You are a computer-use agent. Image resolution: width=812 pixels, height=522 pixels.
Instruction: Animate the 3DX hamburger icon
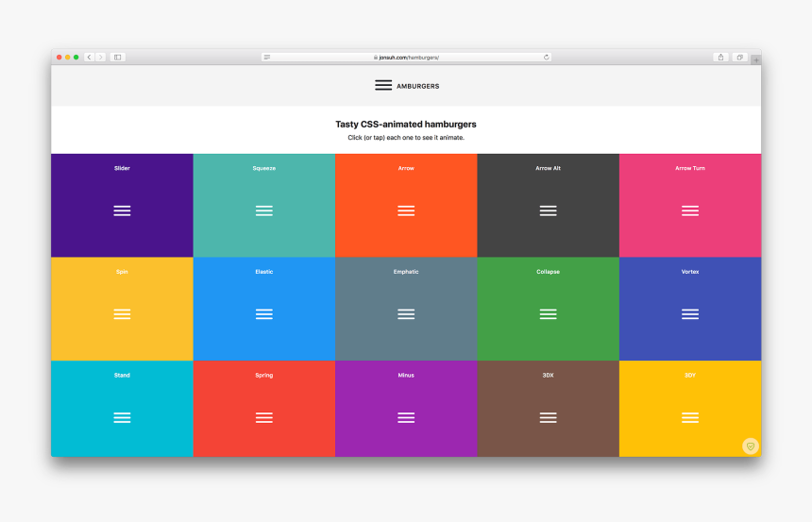tap(548, 418)
